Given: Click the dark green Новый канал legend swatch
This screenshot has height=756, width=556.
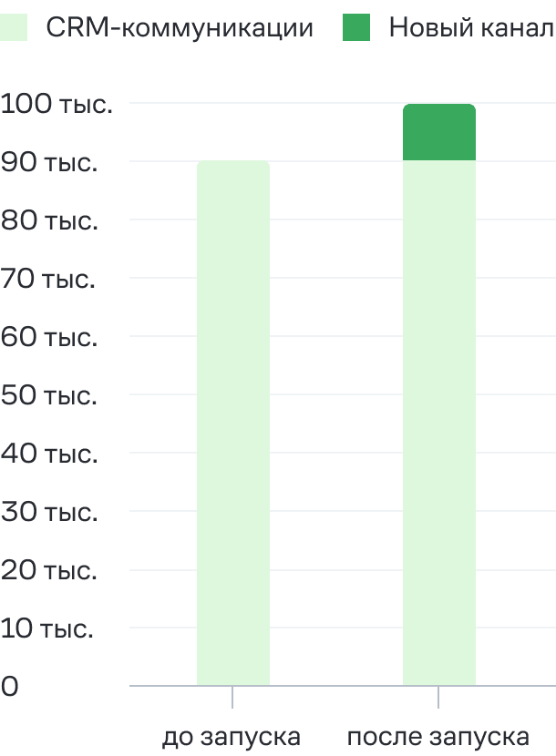Looking at the screenshot, I should pos(356,27).
